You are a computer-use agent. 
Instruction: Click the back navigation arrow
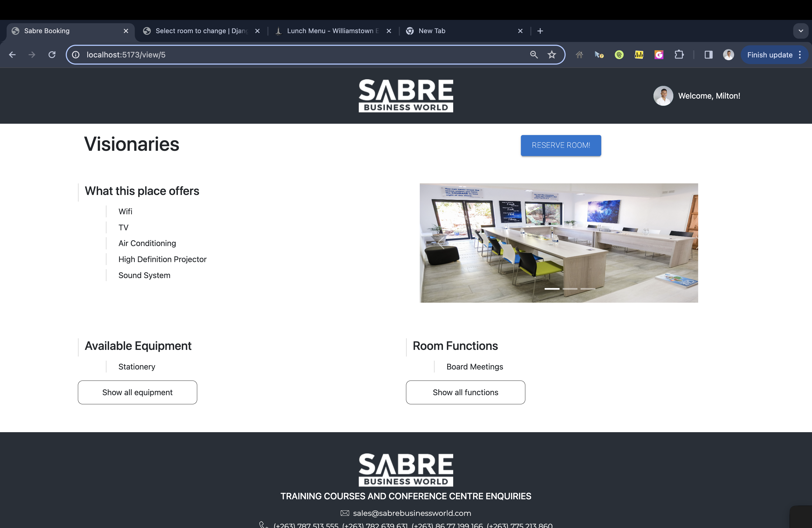(x=12, y=55)
